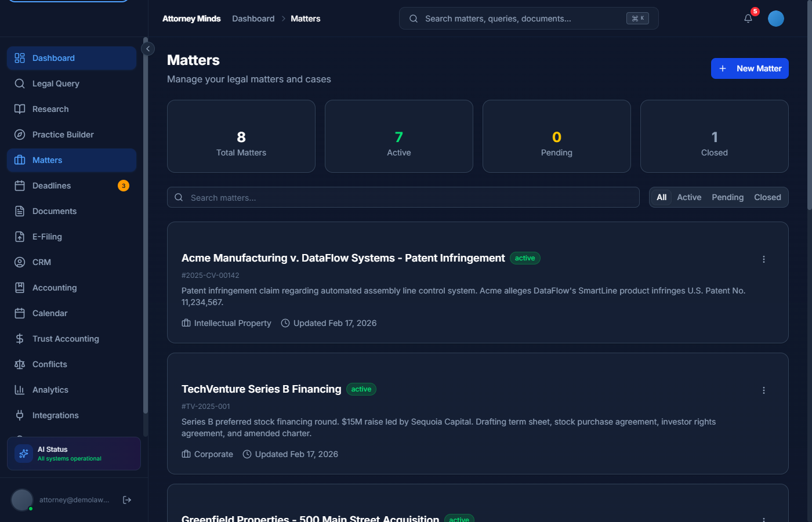This screenshot has width=812, height=522.
Task: Go to Deadlines in the sidebar
Action: pos(52,186)
